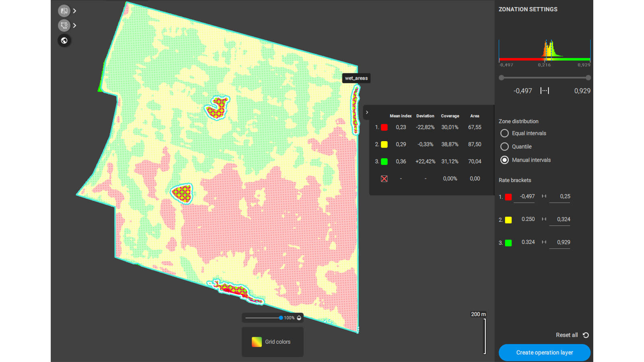Collapse the zone statistics panel
Viewport: 644px width, 362px height.
367,112
